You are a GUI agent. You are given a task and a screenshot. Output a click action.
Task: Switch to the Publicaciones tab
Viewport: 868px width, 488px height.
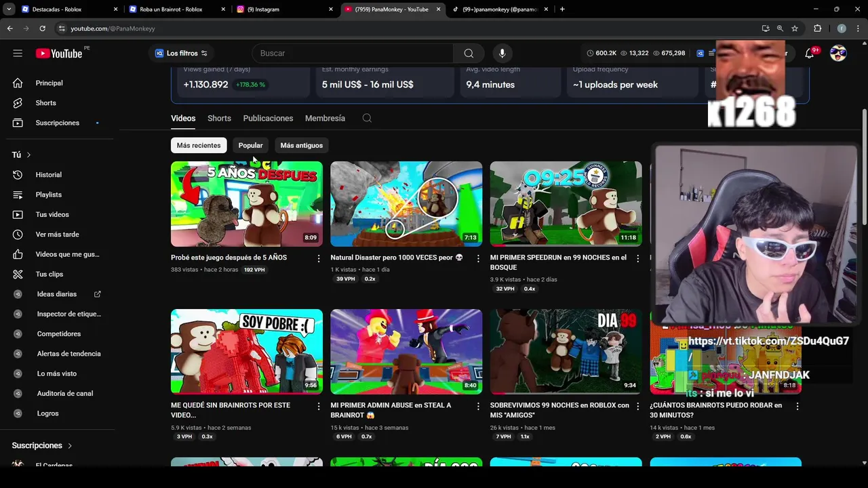pos(268,118)
